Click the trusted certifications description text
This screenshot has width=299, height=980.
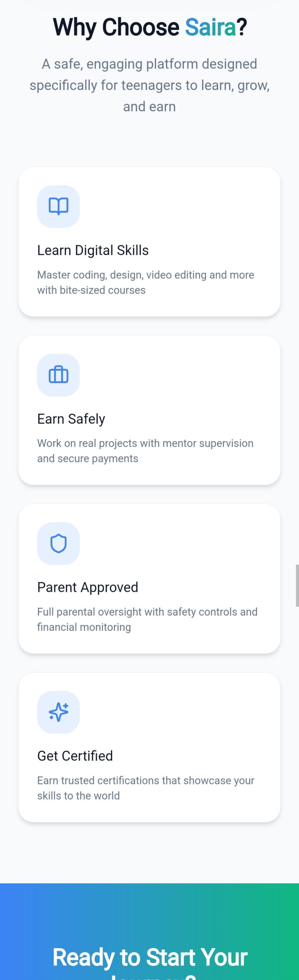145,788
